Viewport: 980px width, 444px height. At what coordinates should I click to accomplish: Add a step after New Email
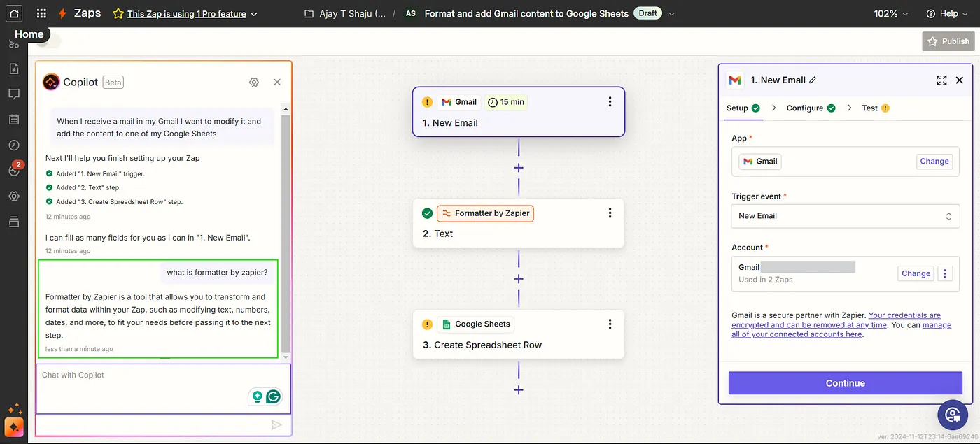(x=519, y=168)
